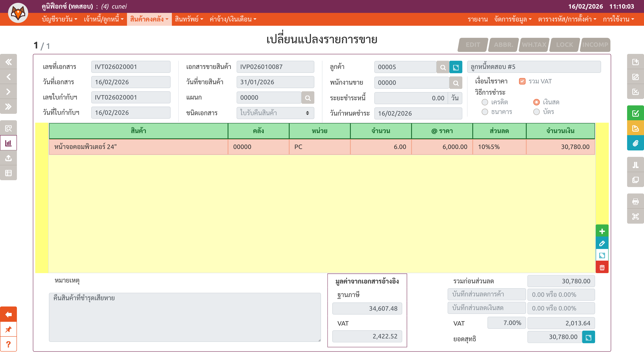Click the customer search magnifier icon
Image resolution: width=644 pixels, height=362 pixels.
tap(443, 67)
